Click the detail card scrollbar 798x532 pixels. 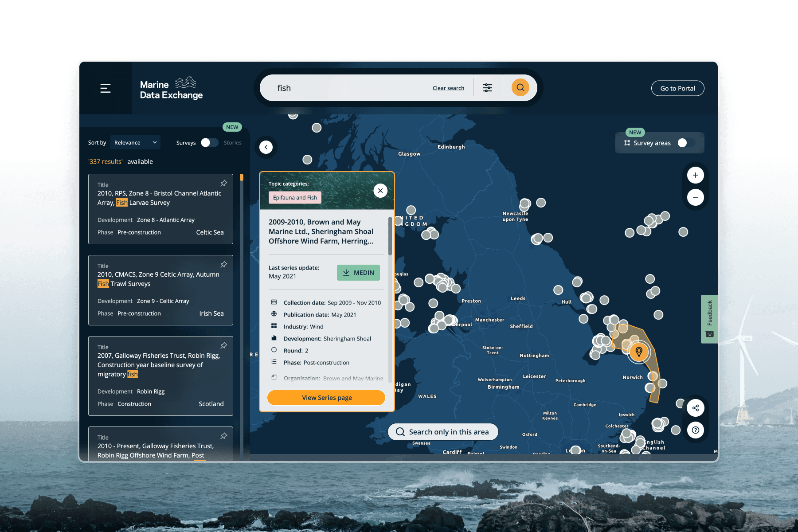click(x=390, y=236)
